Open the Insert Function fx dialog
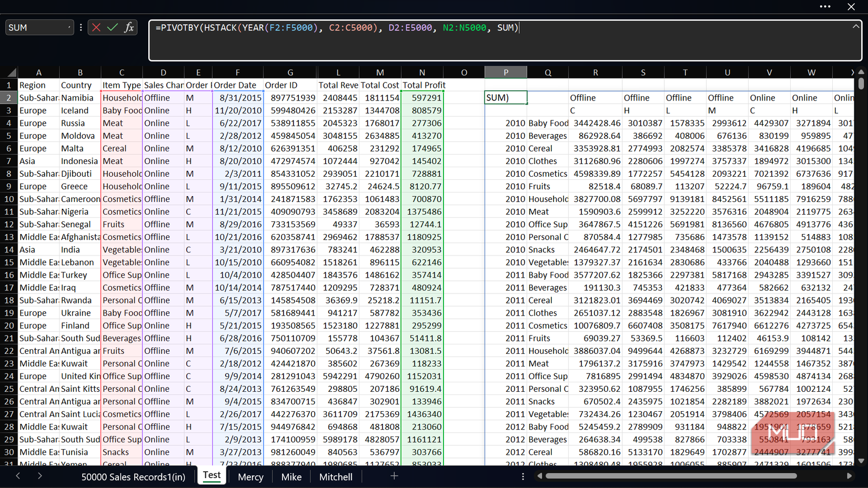Image resolution: width=868 pixels, height=488 pixels. click(x=129, y=27)
